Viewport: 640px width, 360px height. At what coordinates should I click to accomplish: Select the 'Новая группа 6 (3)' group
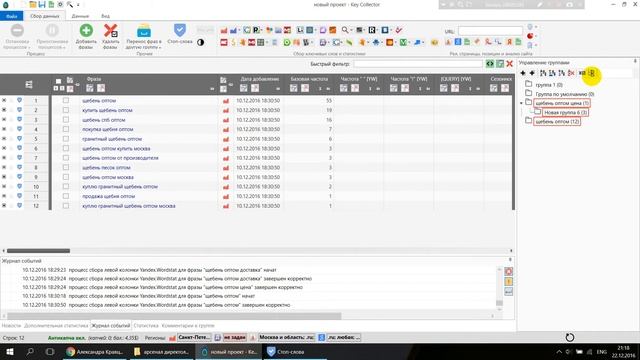[x=566, y=112]
